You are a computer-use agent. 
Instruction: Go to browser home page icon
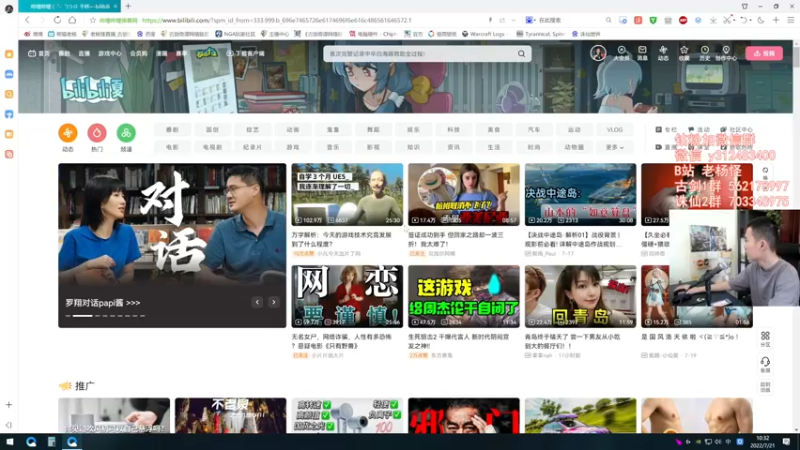(72, 20)
